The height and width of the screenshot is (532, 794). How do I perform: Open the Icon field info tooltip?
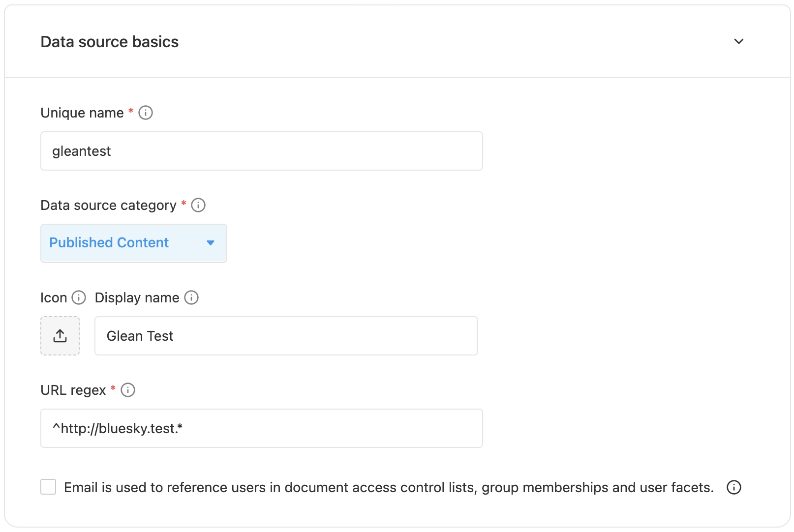click(78, 297)
